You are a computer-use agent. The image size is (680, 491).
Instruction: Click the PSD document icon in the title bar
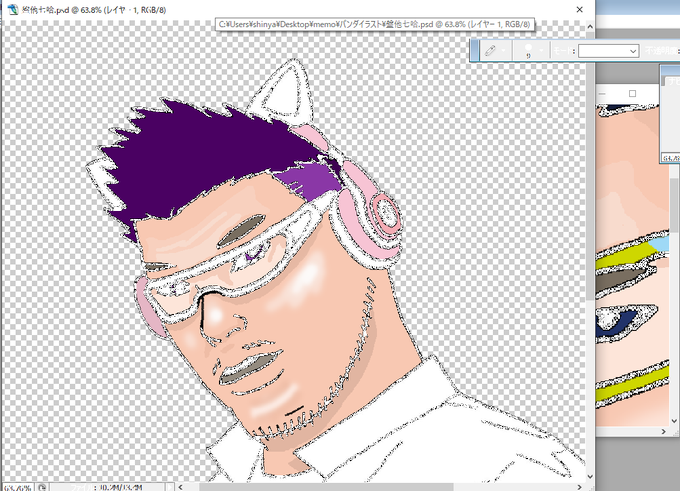tap(13, 10)
